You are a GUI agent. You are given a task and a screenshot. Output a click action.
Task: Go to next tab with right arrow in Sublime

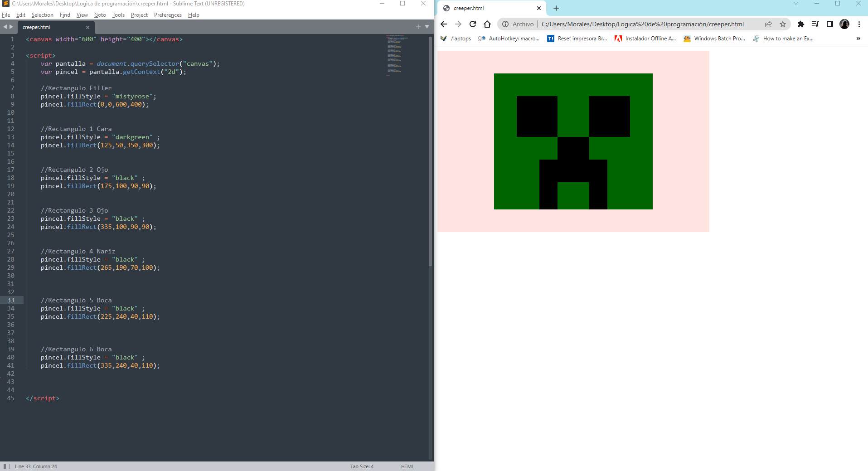pos(11,27)
